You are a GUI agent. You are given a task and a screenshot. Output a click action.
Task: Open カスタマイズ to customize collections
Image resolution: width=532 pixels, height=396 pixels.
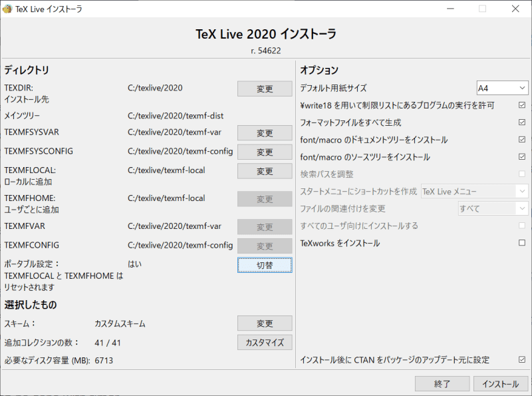pyautogui.click(x=265, y=342)
